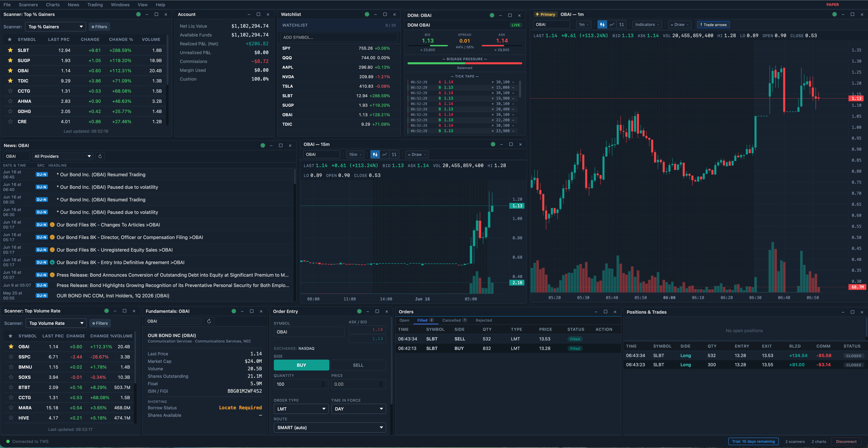
Task: Toggle link indicator in News: OBAI header
Action: [x=263, y=146]
